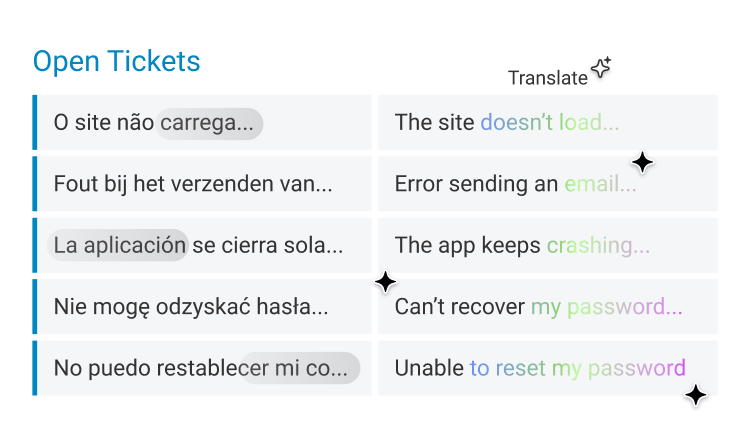Click the black sparkle below 'password'
The width and height of the screenshot is (750, 428).
[x=695, y=395]
